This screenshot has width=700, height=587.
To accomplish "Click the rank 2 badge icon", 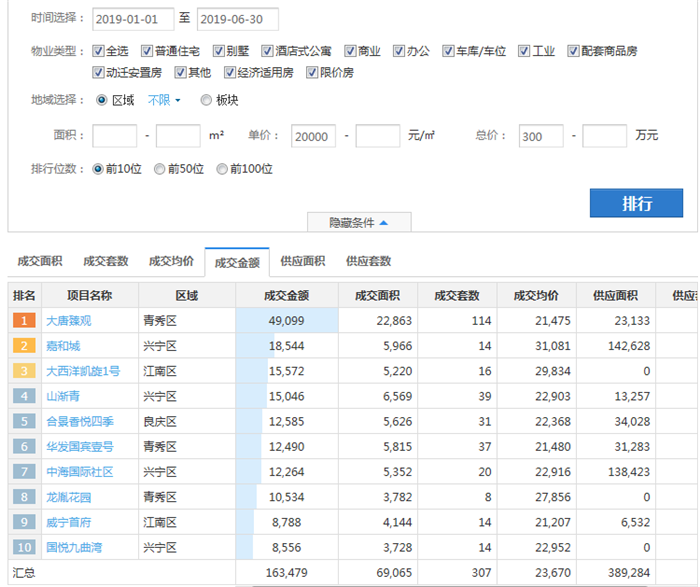I will pyautogui.click(x=25, y=346).
